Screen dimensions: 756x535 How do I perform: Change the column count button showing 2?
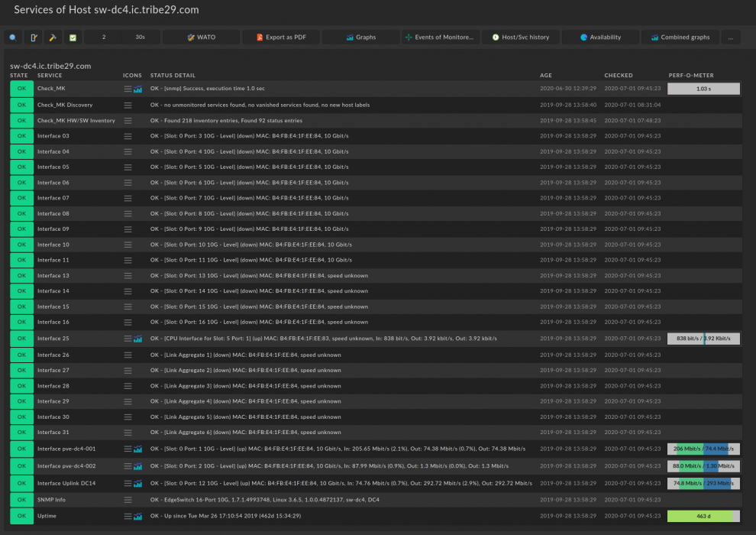click(104, 37)
